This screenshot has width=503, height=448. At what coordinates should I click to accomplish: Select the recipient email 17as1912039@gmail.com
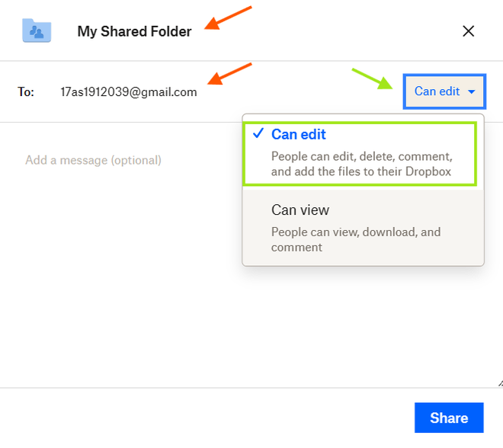[x=129, y=92]
